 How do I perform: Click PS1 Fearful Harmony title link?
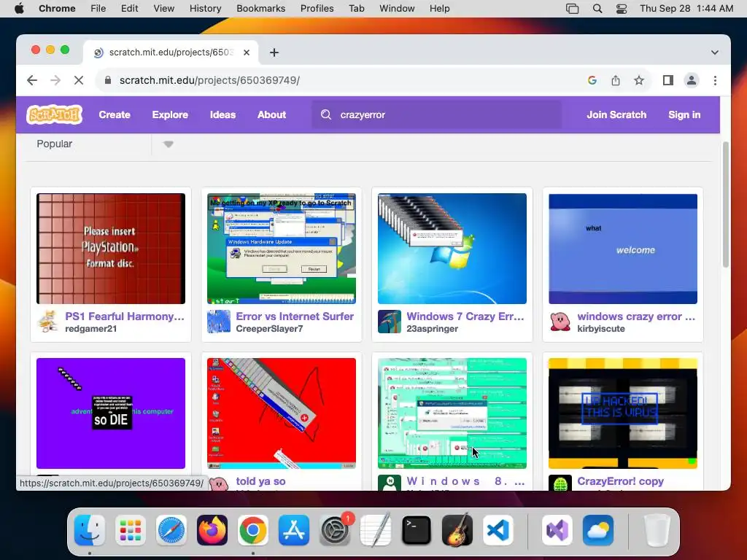tap(125, 316)
